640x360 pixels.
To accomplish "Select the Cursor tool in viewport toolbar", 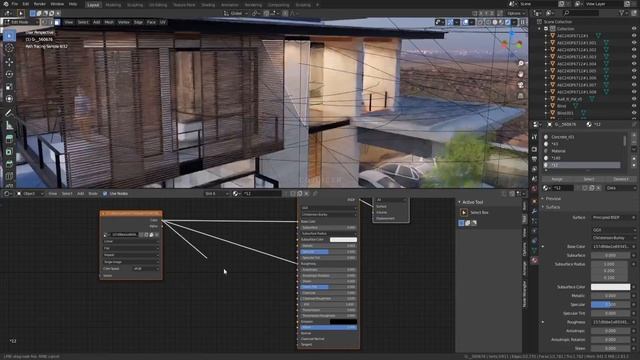I will pos(9,48).
